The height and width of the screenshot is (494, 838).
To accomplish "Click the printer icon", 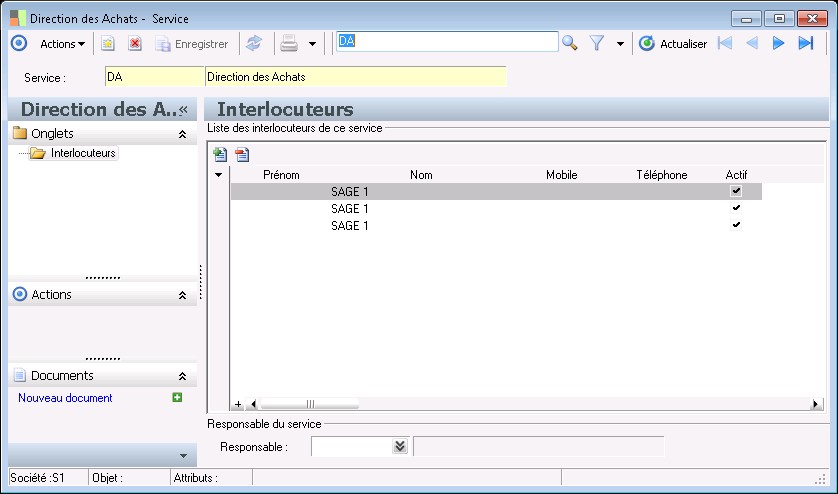I will (x=289, y=44).
